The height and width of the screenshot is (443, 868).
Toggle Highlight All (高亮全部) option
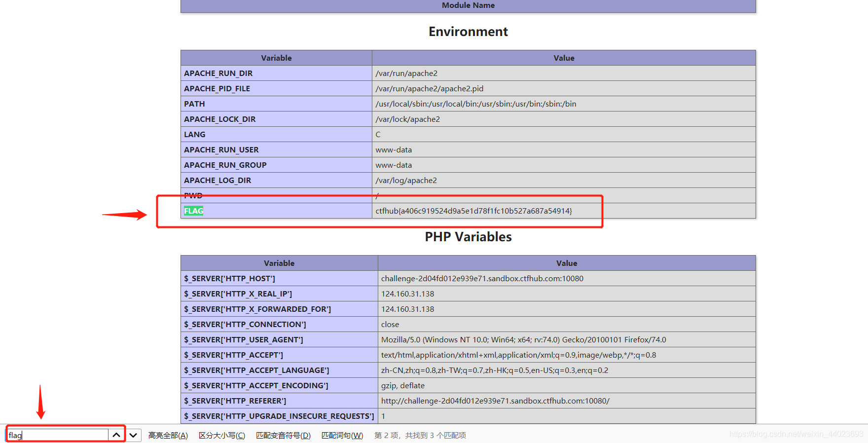[168, 435]
